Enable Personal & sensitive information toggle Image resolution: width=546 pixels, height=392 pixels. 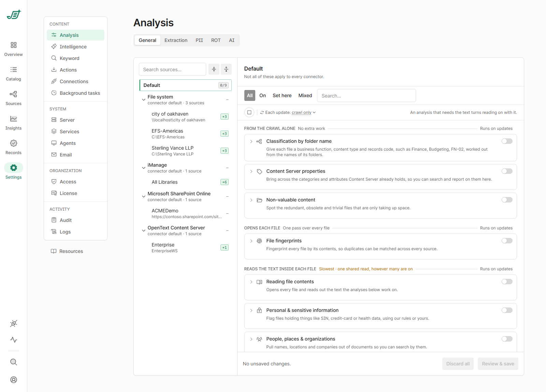(x=507, y=310)
